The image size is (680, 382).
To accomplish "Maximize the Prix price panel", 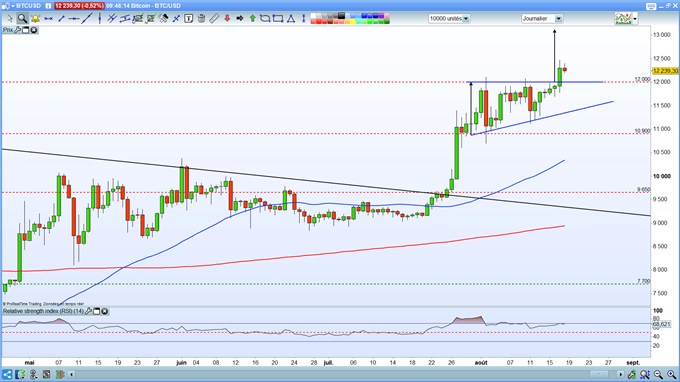I will 26,30.
